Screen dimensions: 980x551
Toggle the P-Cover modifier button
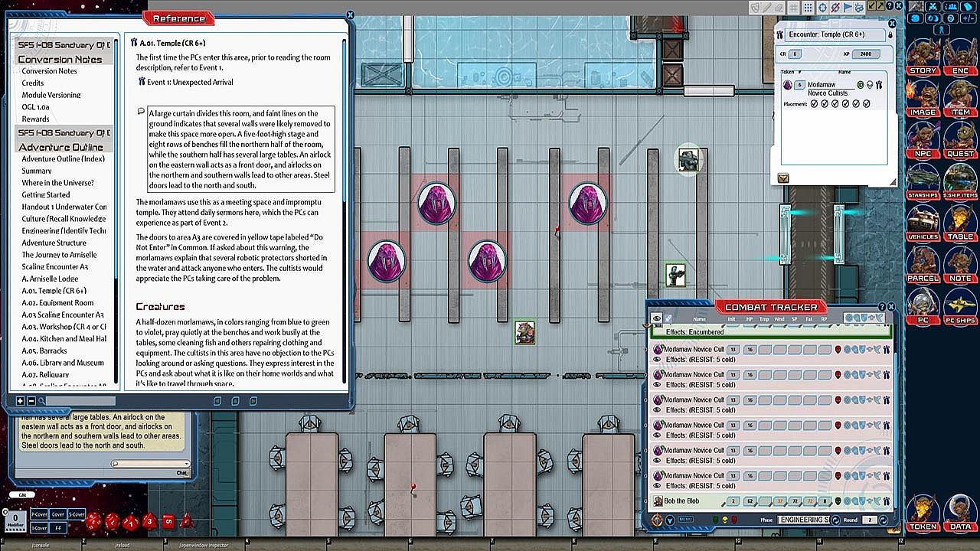[x=38, y=514]
